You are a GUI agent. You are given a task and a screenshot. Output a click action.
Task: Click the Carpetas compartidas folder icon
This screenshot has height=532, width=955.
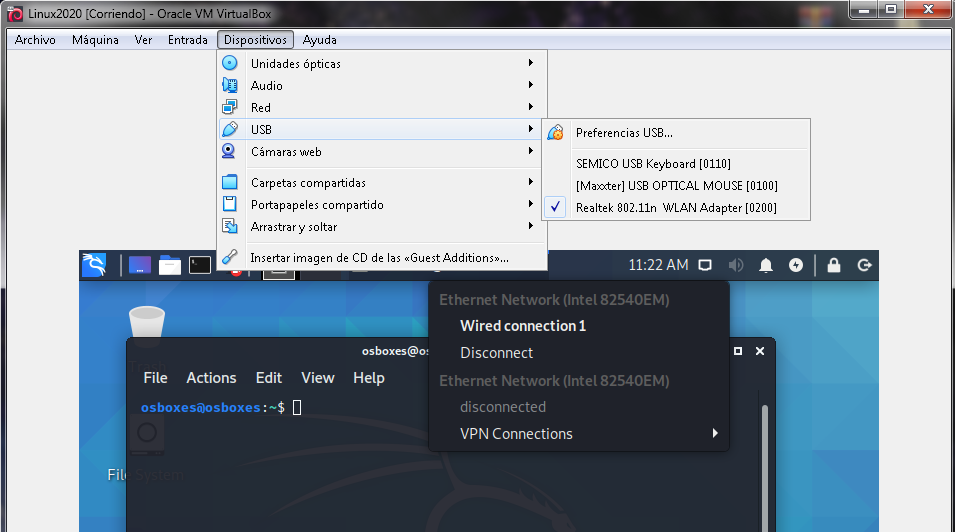[x=230, y=182]
